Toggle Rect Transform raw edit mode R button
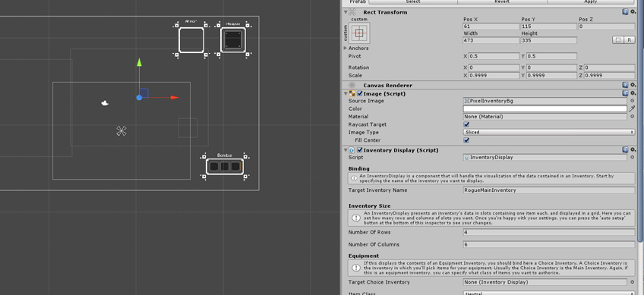Image resolution: width=644 pixels, height=295 pixels. click(630, 39)
